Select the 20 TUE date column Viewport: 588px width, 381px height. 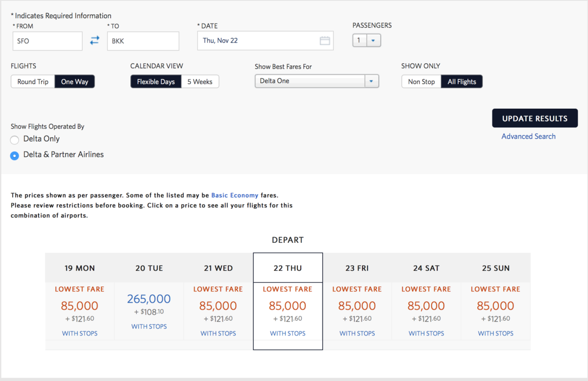pos(149,268)
